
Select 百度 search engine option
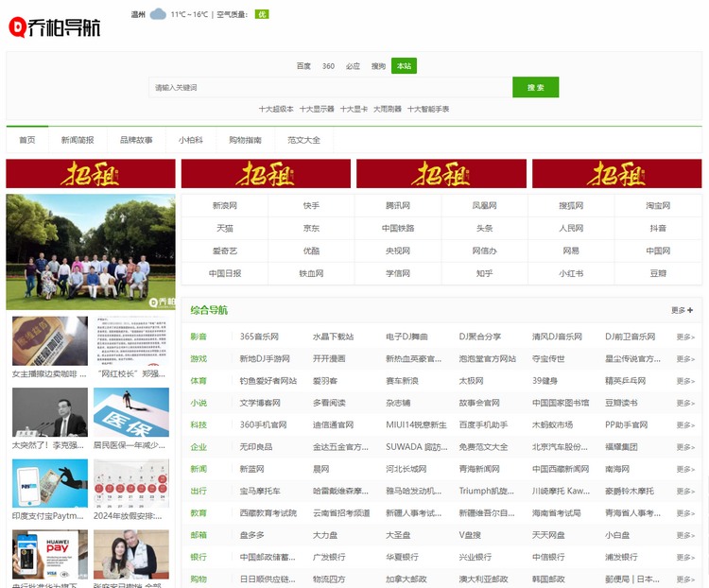point(303,66)
